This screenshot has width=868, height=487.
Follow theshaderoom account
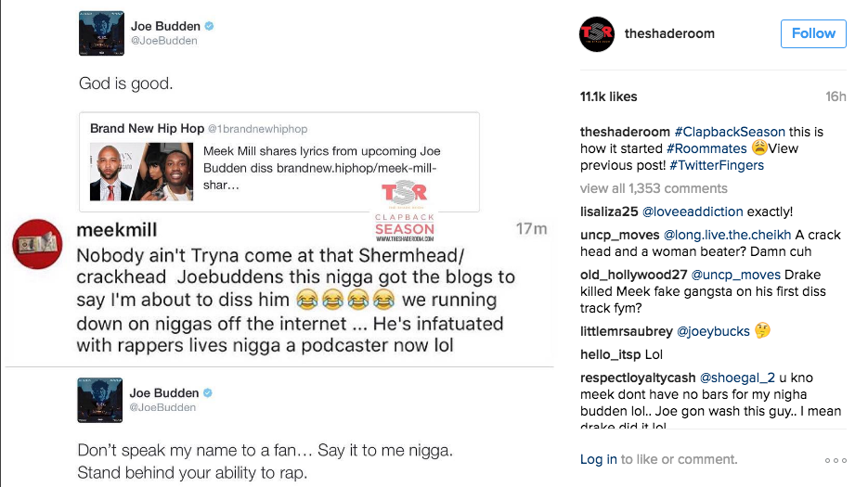813,33
